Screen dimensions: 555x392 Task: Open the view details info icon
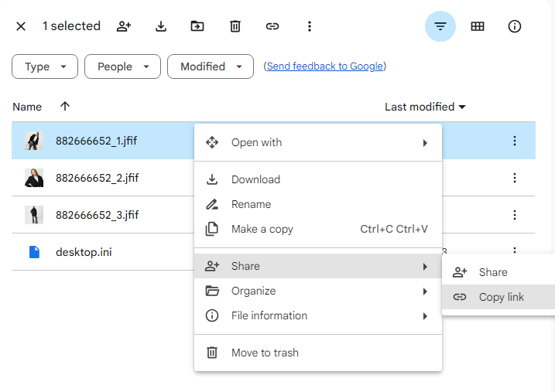coord(514,26)
